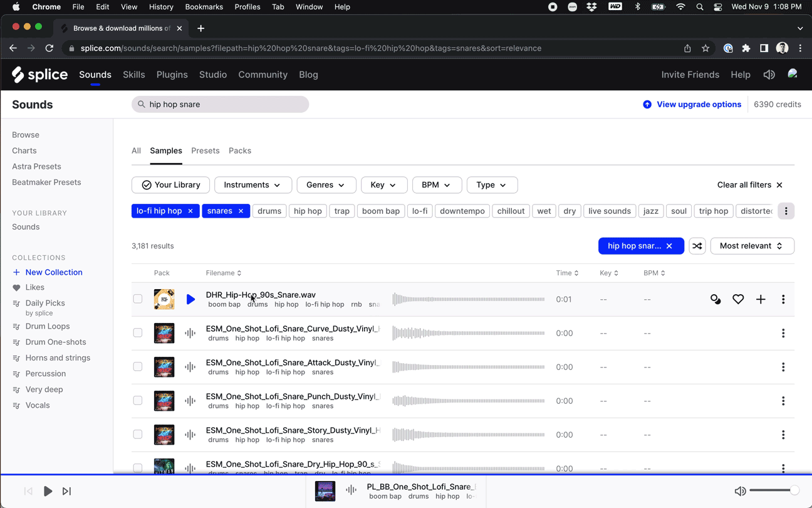Switch to the Presets tab
Image resolution: width=812 pixels, height=508 pixels.
click(206, 151)
